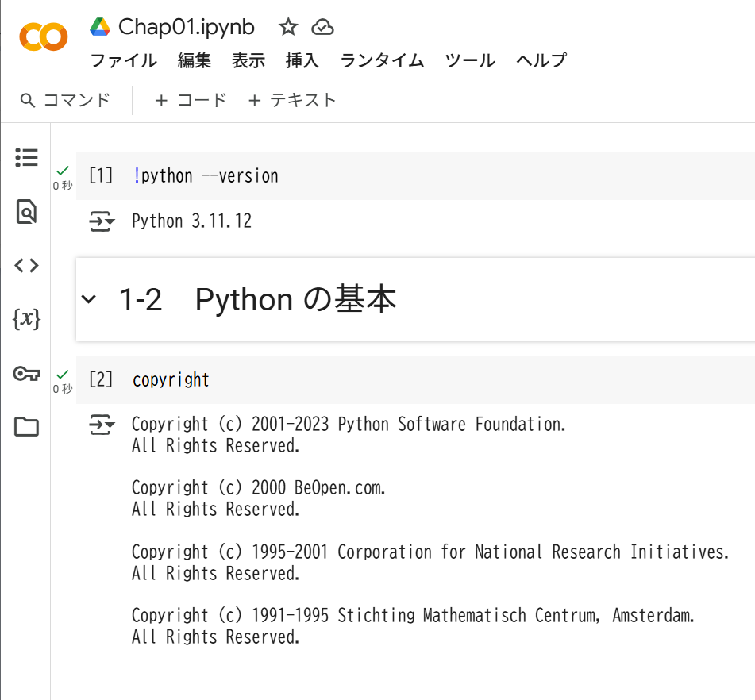Image resolution: width=755 pixels, height=700 pixels.
Task: Click the cloud save status icon
Action: (x=322, y=28)
